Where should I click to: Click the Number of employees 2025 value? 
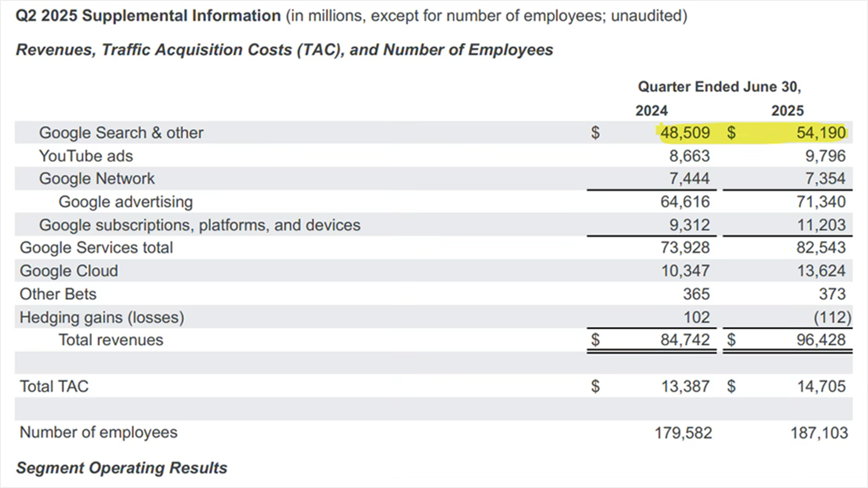(819, 433)
